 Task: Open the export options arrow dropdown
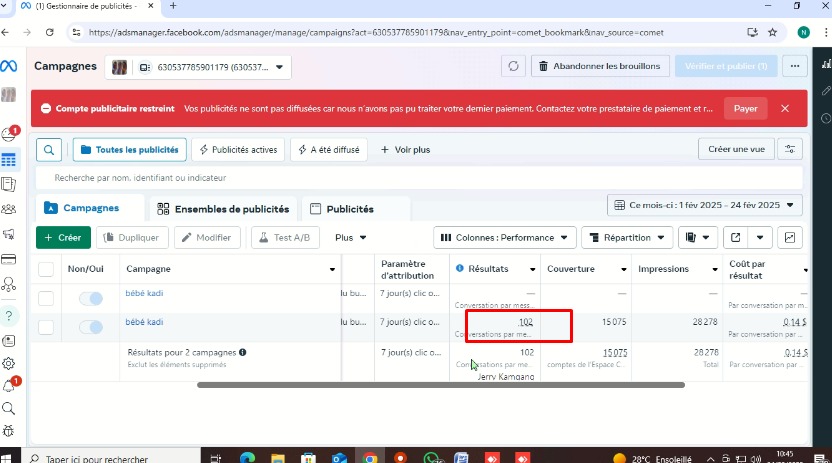[760, 238]
